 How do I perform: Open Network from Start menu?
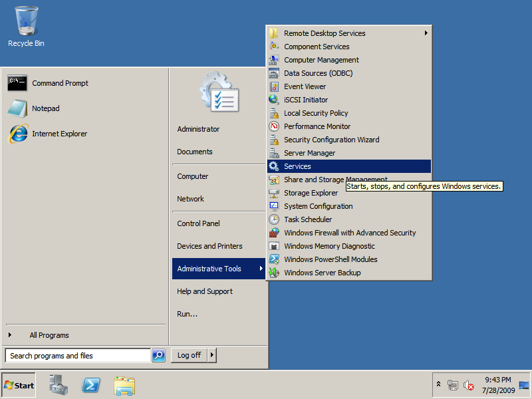click(219, 199)
